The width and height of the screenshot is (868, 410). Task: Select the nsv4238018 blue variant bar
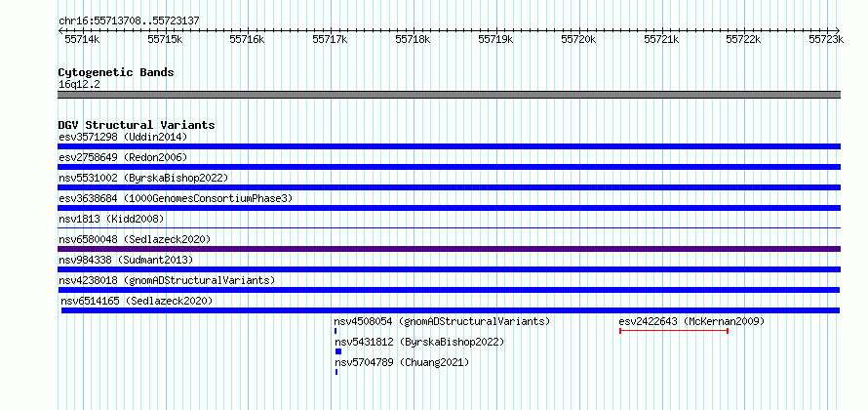[449, 290]
